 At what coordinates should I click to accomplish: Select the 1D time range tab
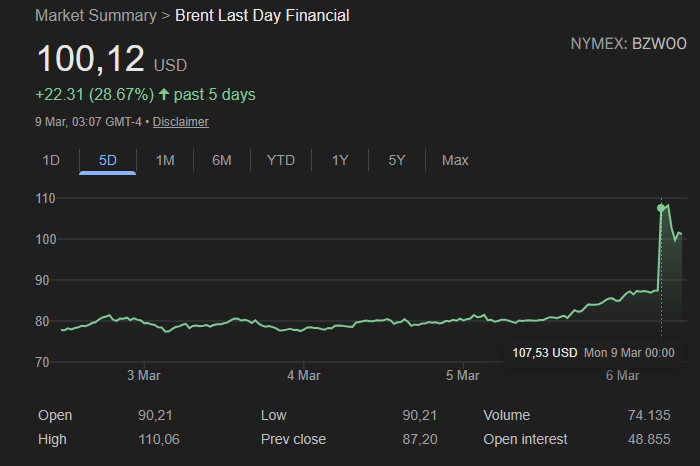[x=51, y=160]
